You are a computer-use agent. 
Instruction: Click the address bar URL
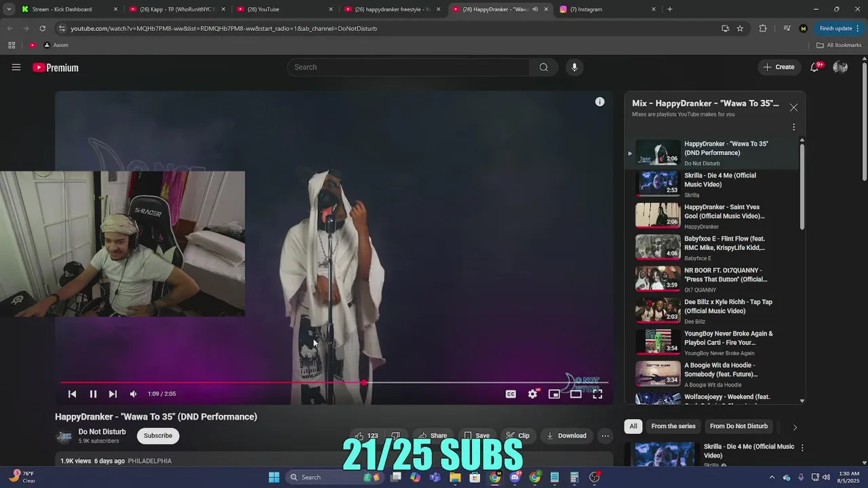pyautogui.click(x=224, y=28)
